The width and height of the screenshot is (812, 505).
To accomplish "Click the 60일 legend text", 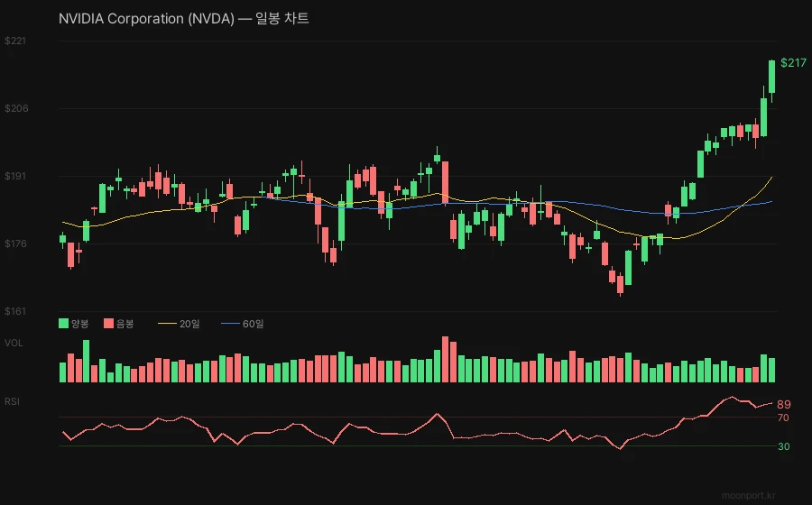I will [x=254, y=324].
